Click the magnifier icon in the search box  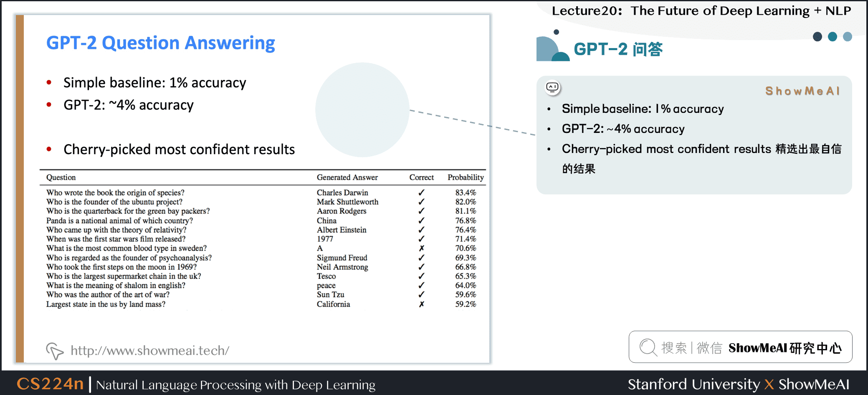648,347
